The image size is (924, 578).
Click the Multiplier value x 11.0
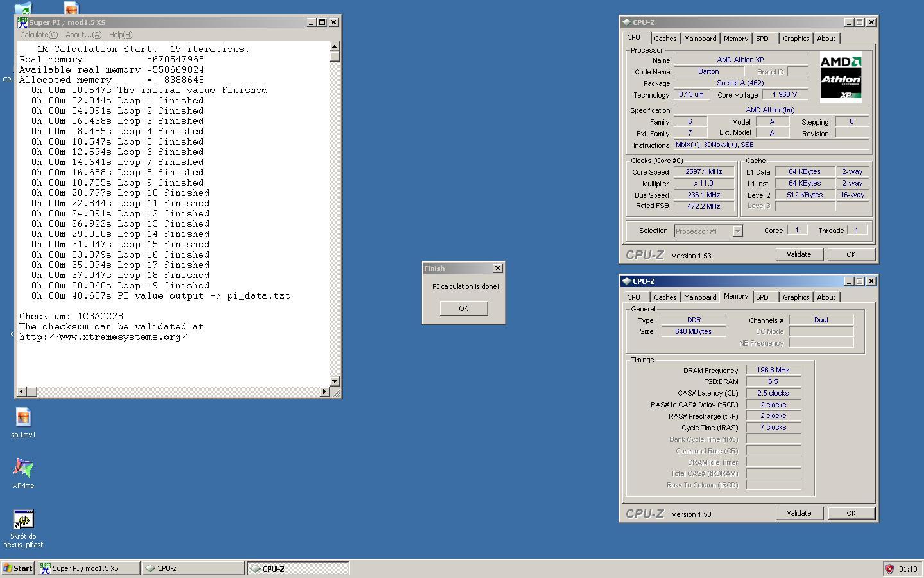pyautogui.click(x=704, y=184)
